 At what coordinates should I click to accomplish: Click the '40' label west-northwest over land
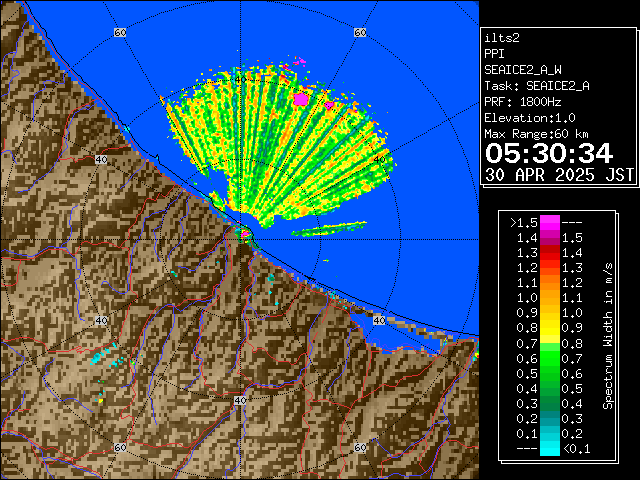[x=101, y=160]
